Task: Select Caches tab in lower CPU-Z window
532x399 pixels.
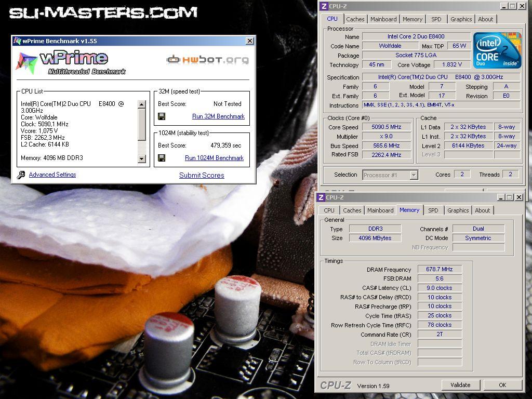Action: click(352, 210)
